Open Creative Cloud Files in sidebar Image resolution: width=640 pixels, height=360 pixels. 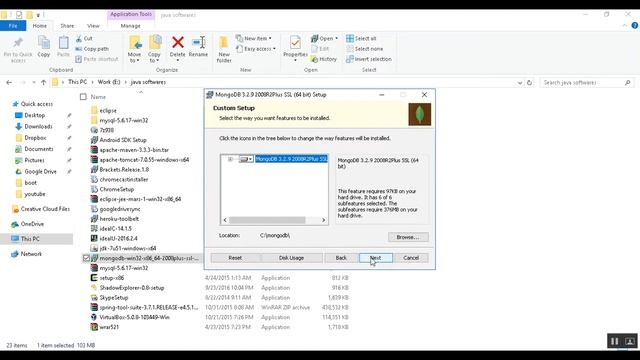pos(41,209)
